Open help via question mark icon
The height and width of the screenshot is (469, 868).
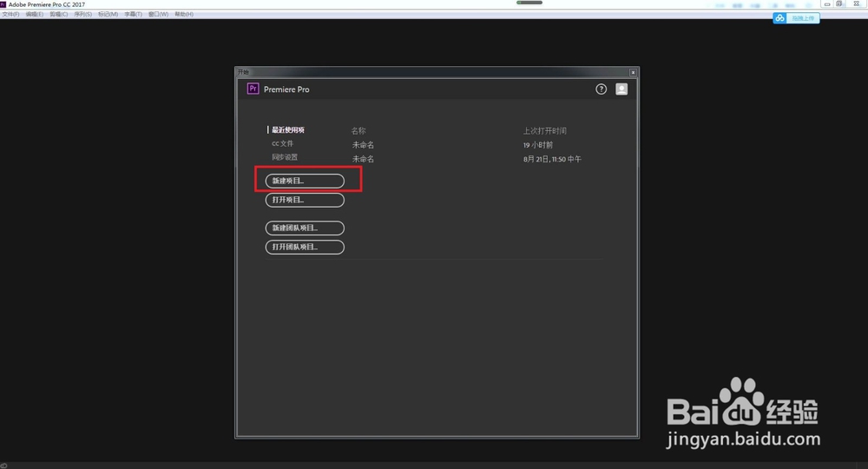click(602, 89)
